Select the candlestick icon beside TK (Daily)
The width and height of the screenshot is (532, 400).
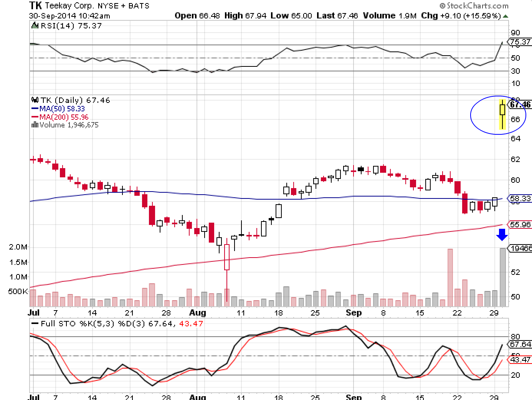(x=34, y=100)
